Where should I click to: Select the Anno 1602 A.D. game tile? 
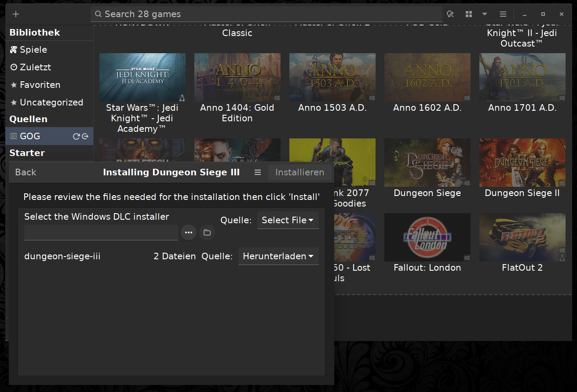pos(427,77)
